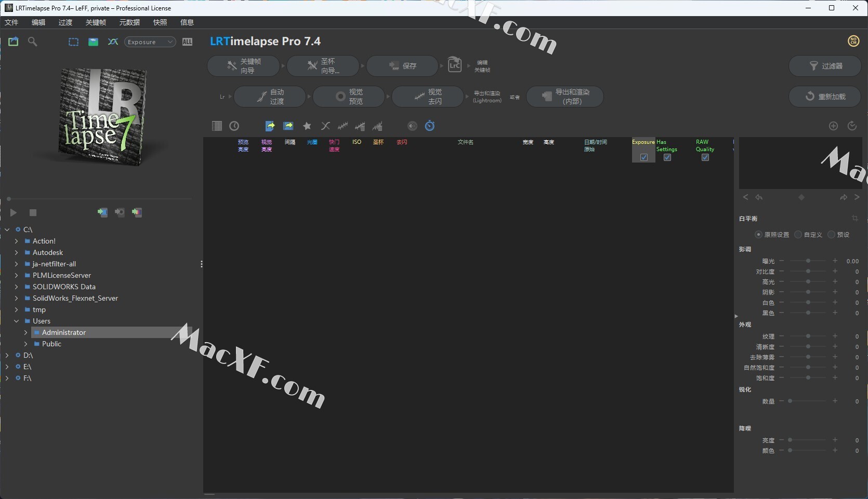868x499 pixels.
Task: Click the dashed rectangle selection icon
Action: click(73, 42)
